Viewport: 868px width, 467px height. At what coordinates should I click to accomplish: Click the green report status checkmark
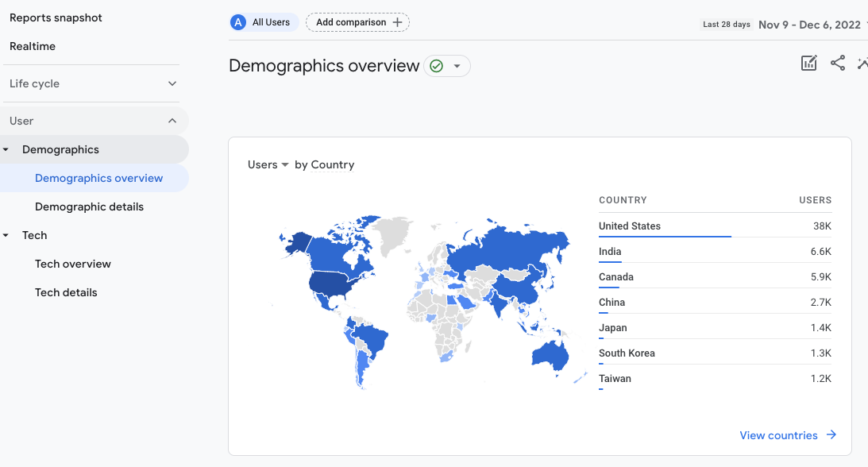436,66
